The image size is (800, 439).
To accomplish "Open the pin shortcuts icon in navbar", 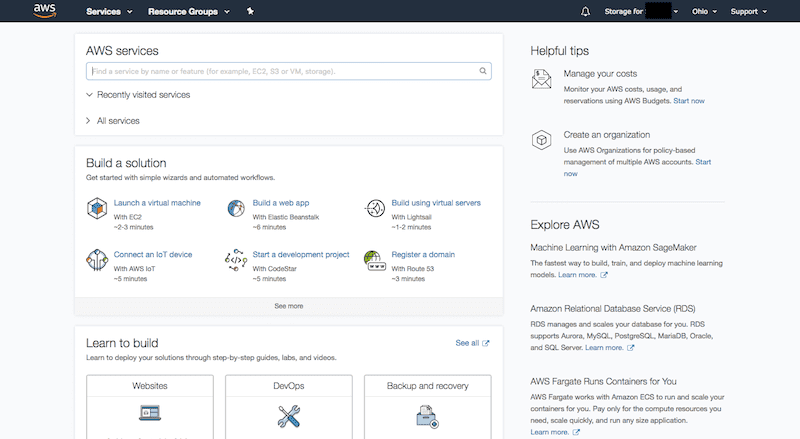I will coord(250,11).
